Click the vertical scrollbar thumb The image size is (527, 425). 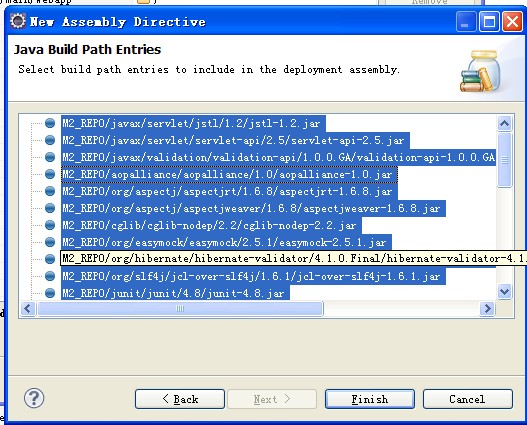coord(504,160)
